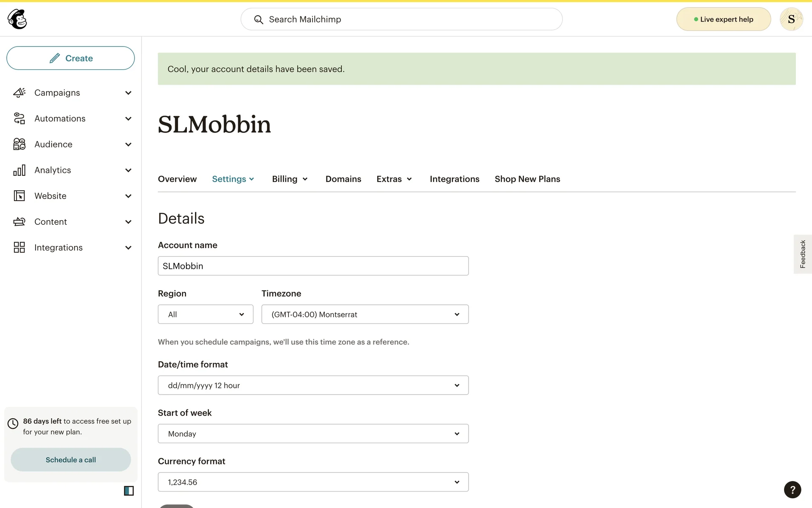Open the question mark help button
Viewport: 812px width, 508px height.
point(792,490)
